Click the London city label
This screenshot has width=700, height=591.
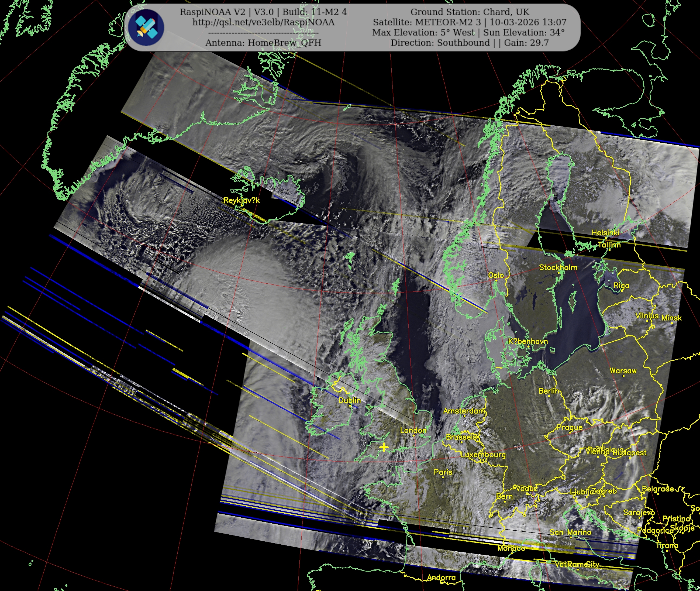[x=413, y=430]
